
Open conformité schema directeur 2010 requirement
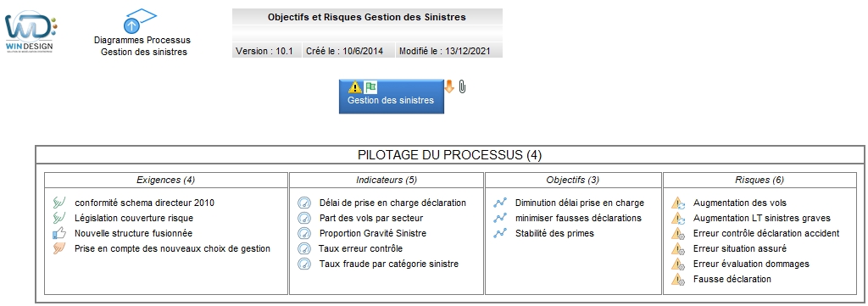[144, 203]
